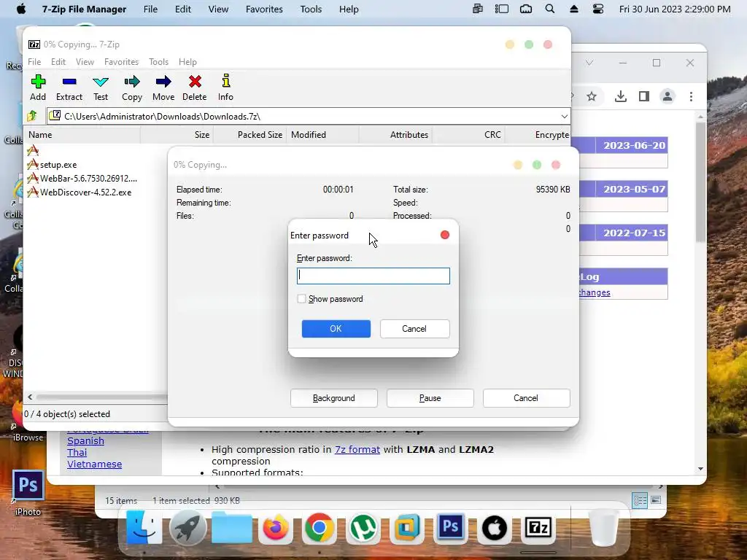The image size is (747, 560).
Task: Enable the Show password checkbox
Action: coord(301,298)
